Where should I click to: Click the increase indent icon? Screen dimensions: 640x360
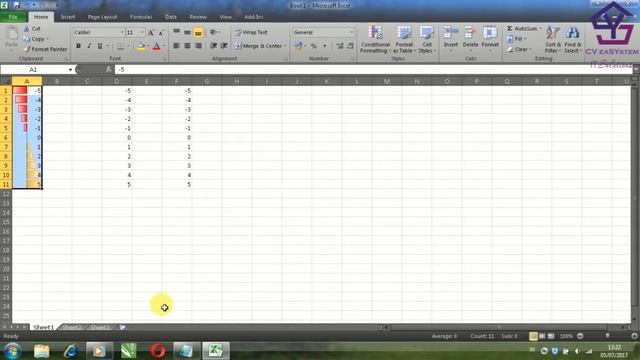tap(224, 46)
